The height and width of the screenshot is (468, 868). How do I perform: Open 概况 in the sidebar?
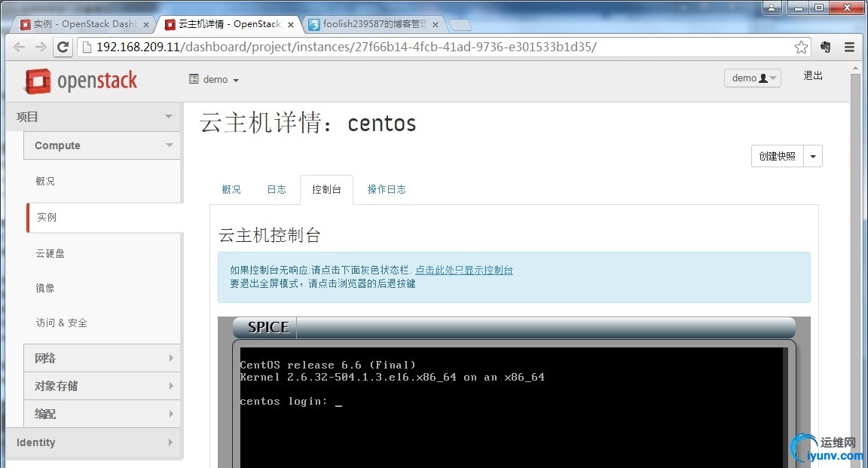click(x=45, y=181)
